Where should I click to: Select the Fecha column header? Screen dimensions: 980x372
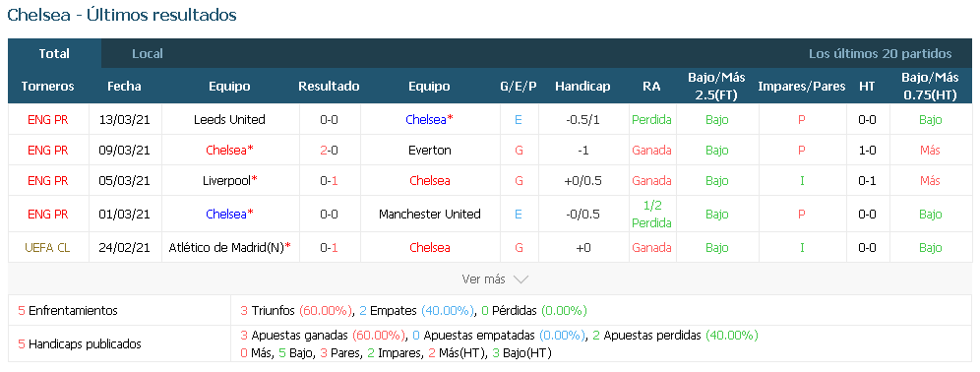pos(124,87)
